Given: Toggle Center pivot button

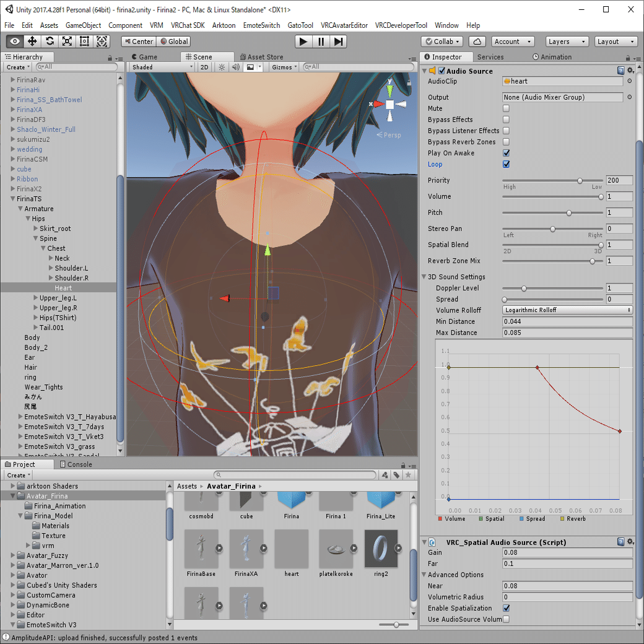Looking at the screenshot, I should [x=139, y=41].
